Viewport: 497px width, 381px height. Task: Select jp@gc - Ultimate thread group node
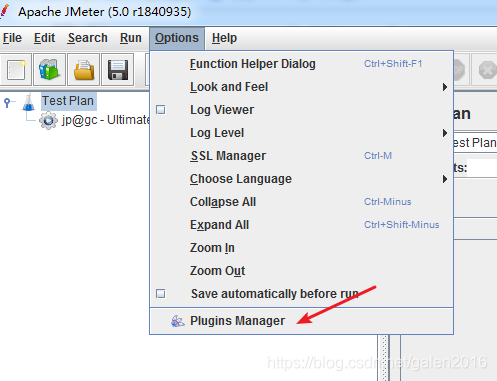point(105,120)
